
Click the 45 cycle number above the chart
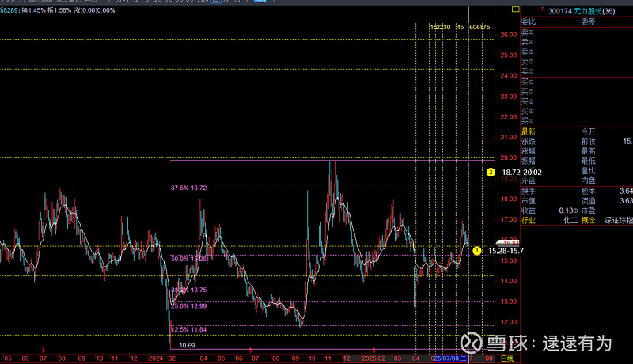coord(461,27)
